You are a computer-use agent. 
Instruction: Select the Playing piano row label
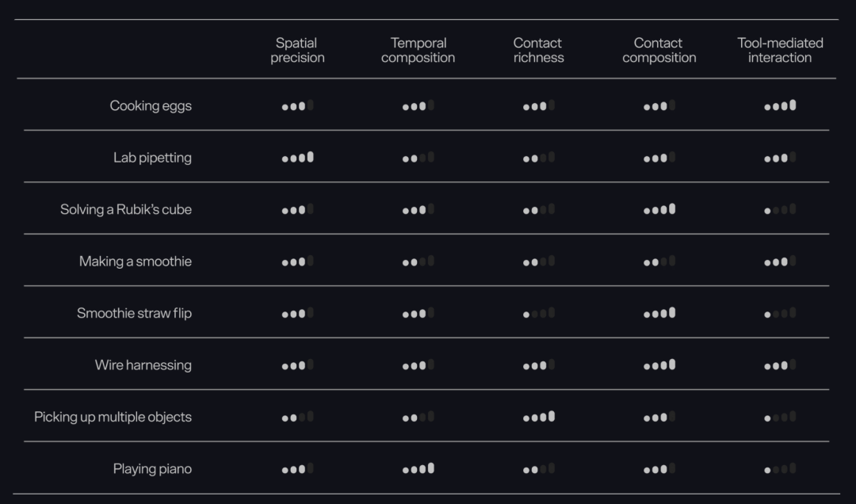152,469
